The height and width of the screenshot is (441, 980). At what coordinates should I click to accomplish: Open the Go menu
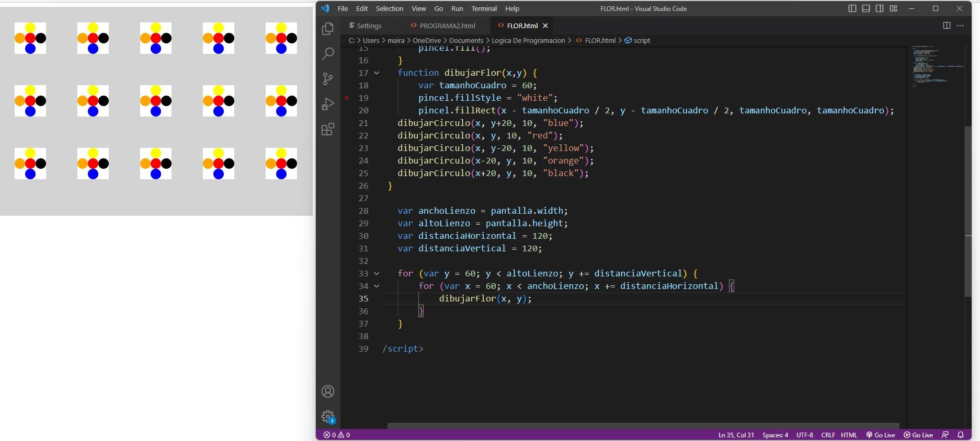tap(439, 8)
